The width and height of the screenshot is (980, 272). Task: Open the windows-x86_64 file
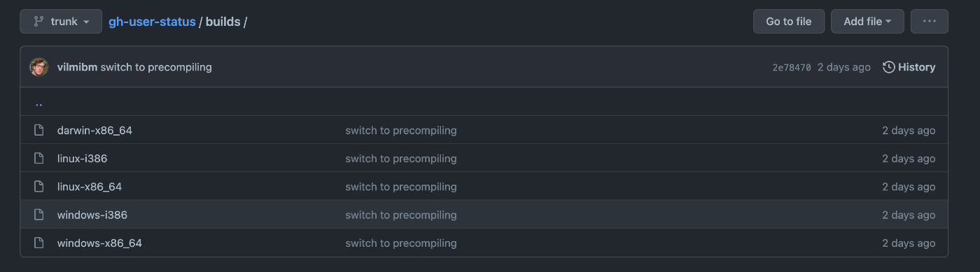[x=99, y=243]
